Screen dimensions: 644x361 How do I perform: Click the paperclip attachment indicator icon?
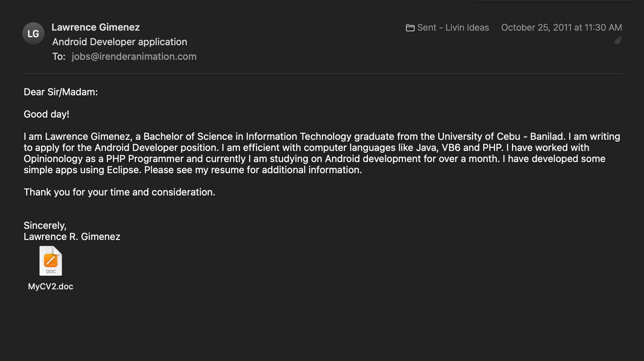pos(618,41)
